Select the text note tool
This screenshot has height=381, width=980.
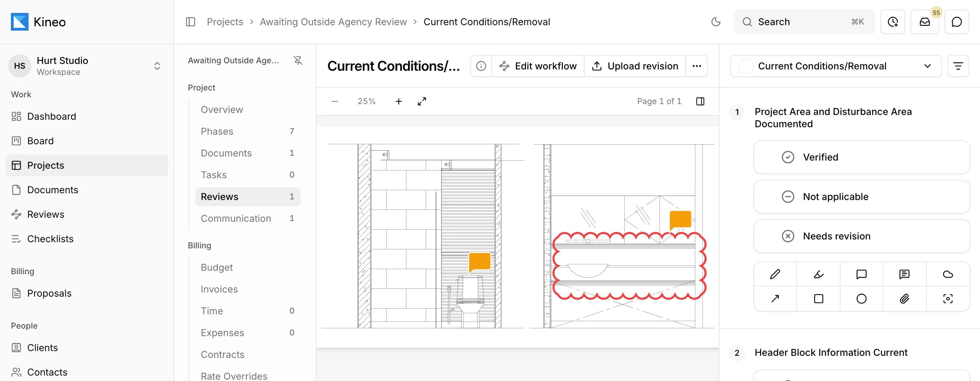click(x=904, y=274)
